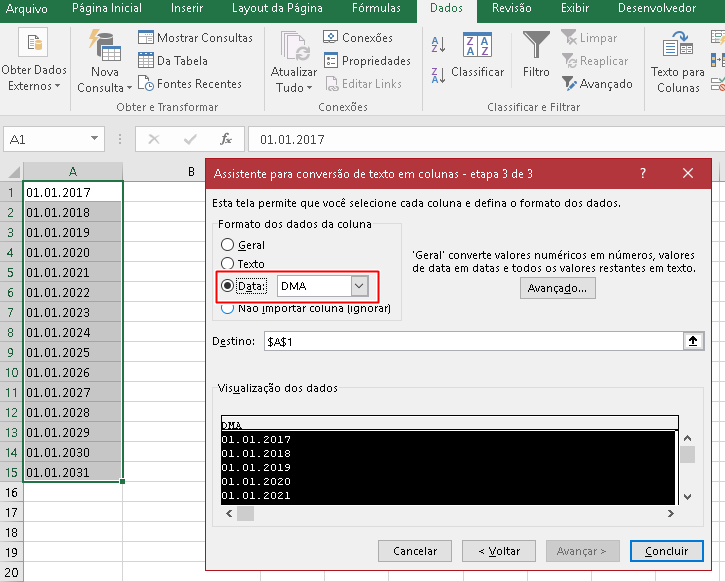Click the Avançado... button in the dialog
Image resolution: width=725 pixels, height=582 pixels.
coord(557,288)
